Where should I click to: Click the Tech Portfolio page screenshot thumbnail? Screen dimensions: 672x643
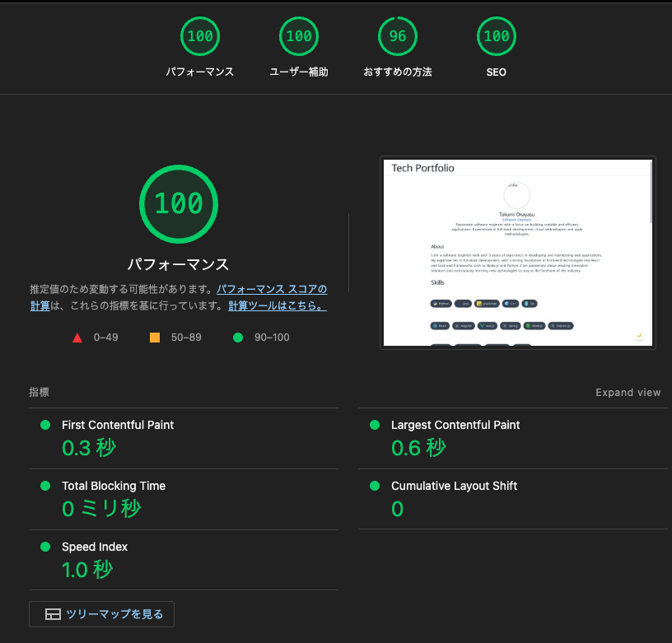tap(517, 253)
